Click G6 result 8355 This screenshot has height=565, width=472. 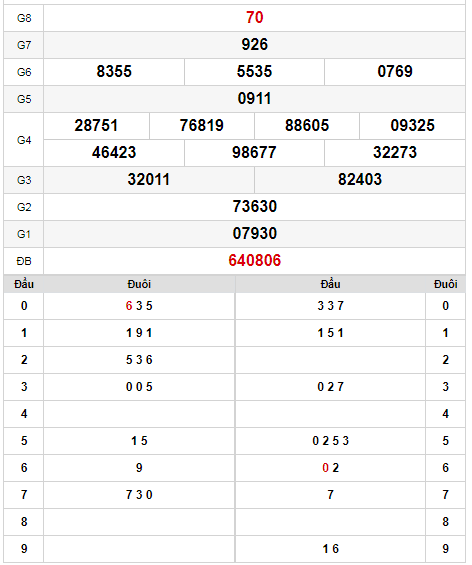click(114, 71)
